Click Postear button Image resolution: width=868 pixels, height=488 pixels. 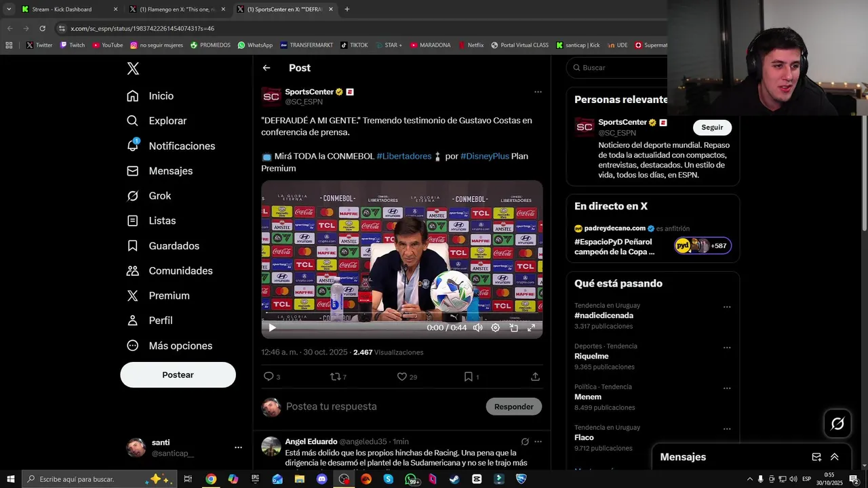[178, 375]
